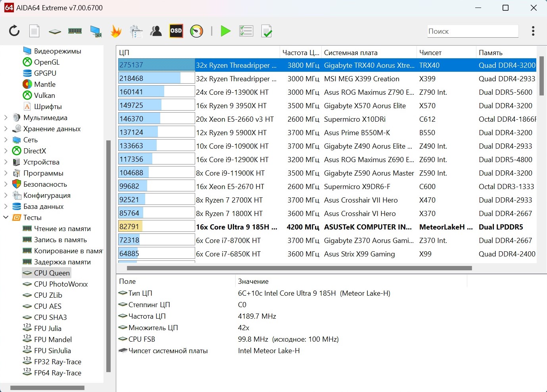The height and width of the screenshot is (392, 547).
Task: Select the CPU PhotoWorxx test
Action: 61,284
